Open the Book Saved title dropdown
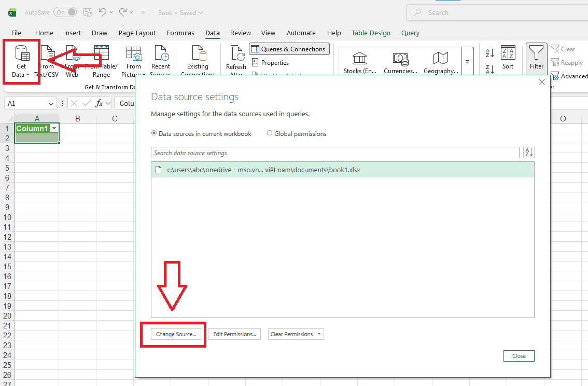This screenshot has height=386, width=588. pyautogui.click(x=181, y=13)
